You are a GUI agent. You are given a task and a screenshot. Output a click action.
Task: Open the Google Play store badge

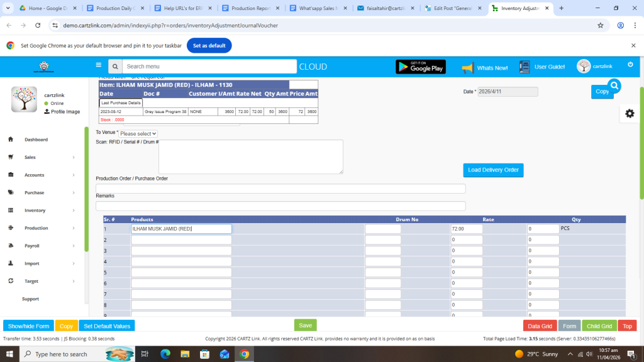[x=420, y=67]
